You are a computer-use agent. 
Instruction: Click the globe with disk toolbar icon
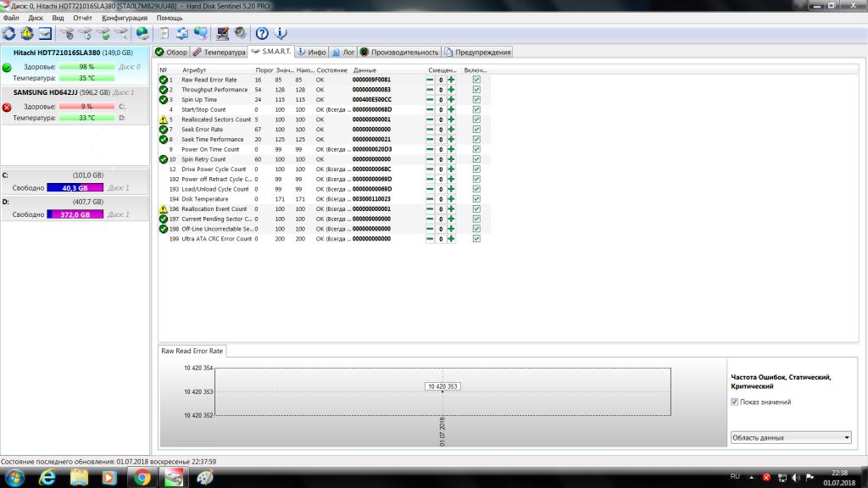coord(142,34)
